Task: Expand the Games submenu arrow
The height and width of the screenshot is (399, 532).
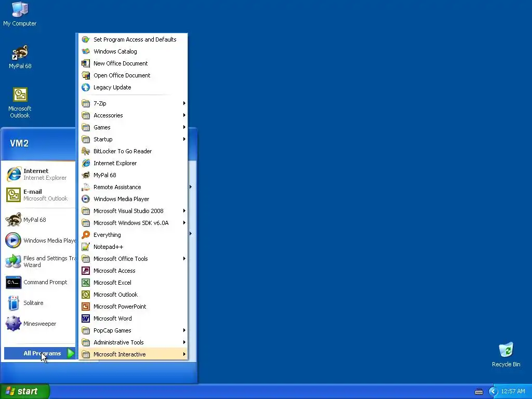Action: coord(184,127)
